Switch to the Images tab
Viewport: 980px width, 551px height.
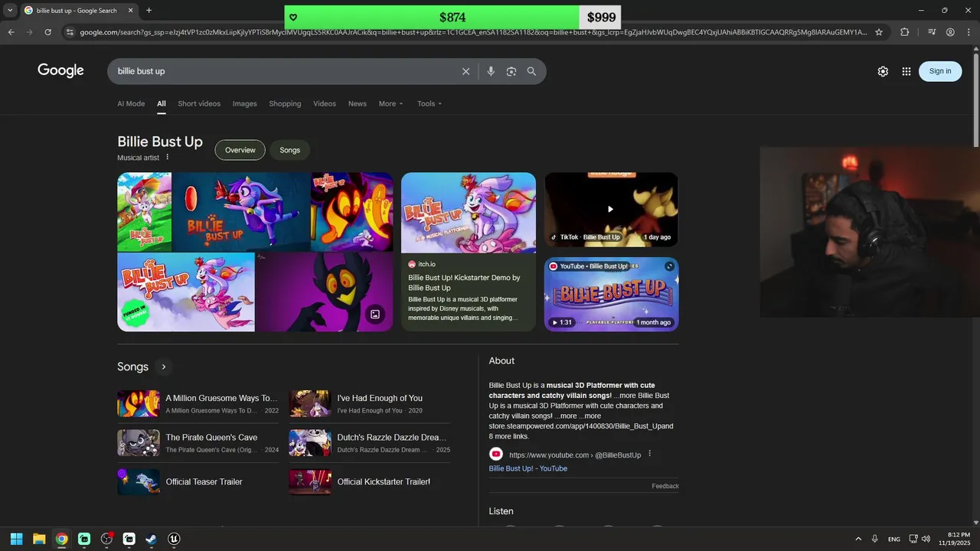tap(245, 103)
